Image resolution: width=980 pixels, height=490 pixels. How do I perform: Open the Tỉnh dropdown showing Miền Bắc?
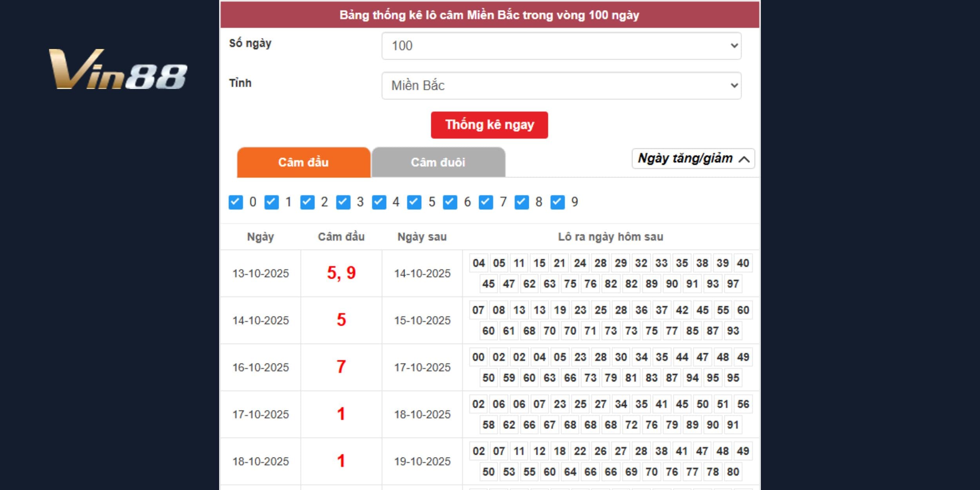[x=561, y=85]
